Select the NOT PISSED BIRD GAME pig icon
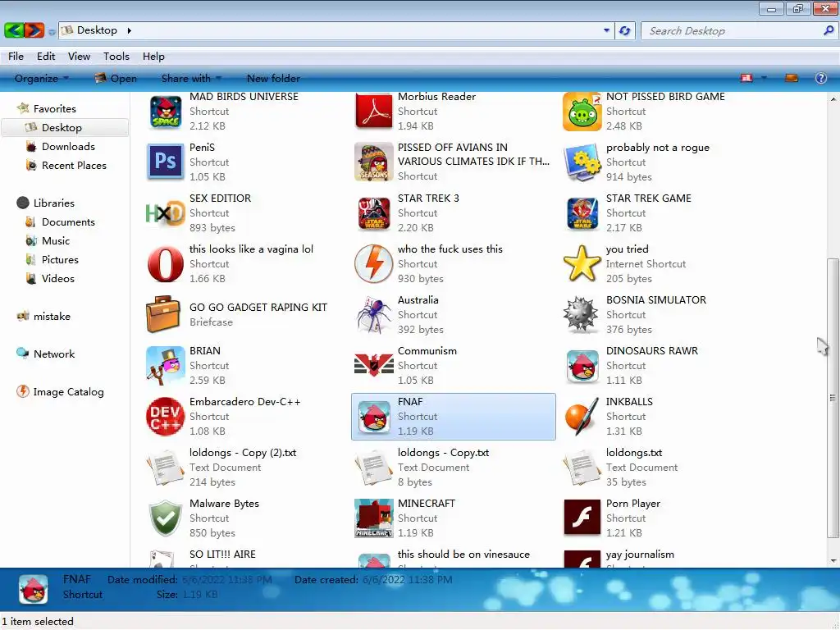The height and width of the screenshot is (630, 840). pyautogui.click(x=582, y=112)
